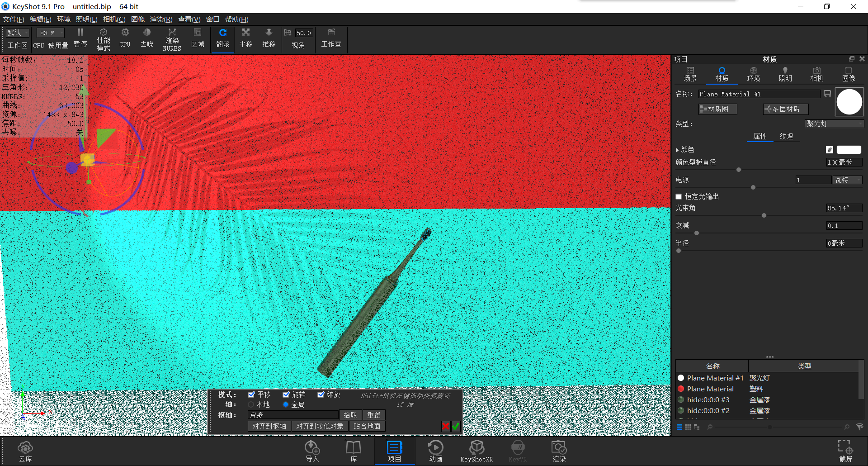Switch to the 纹理 tab
The width and height of the screenshot is (868, 466).
point(787,136)
